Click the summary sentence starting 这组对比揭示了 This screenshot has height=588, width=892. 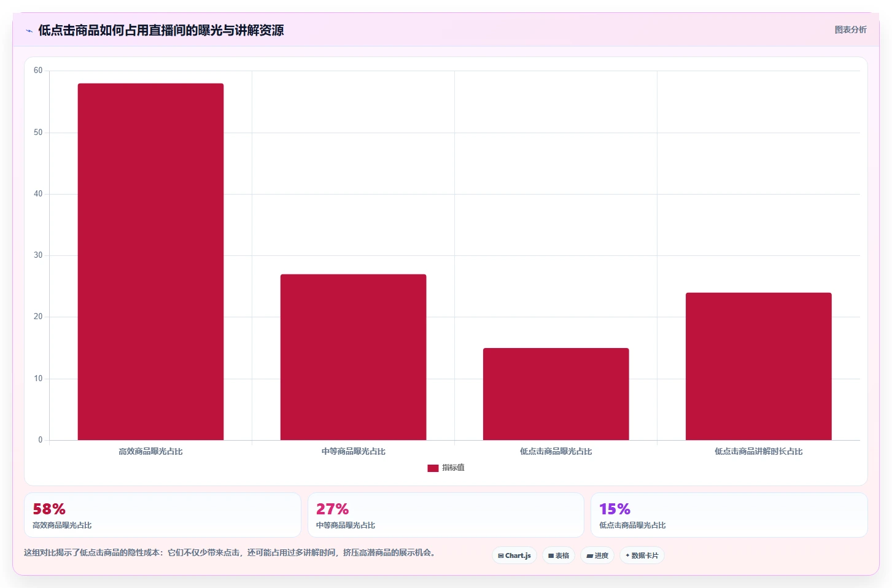tap(230, 552)
